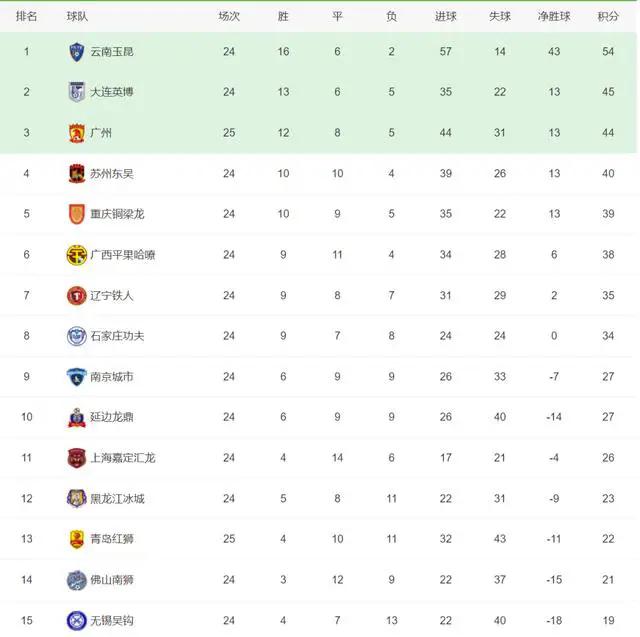Sort by the 净胜球 column header
Image resolution: width=640 pixels, height=637 pixels.
(x=554, y=16)
